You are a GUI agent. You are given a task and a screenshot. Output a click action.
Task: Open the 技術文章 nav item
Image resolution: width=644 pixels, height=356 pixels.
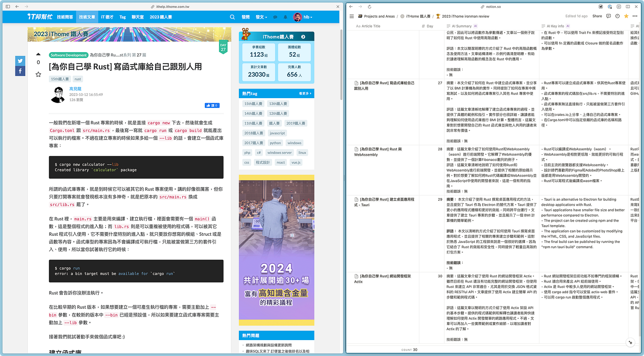87,17
